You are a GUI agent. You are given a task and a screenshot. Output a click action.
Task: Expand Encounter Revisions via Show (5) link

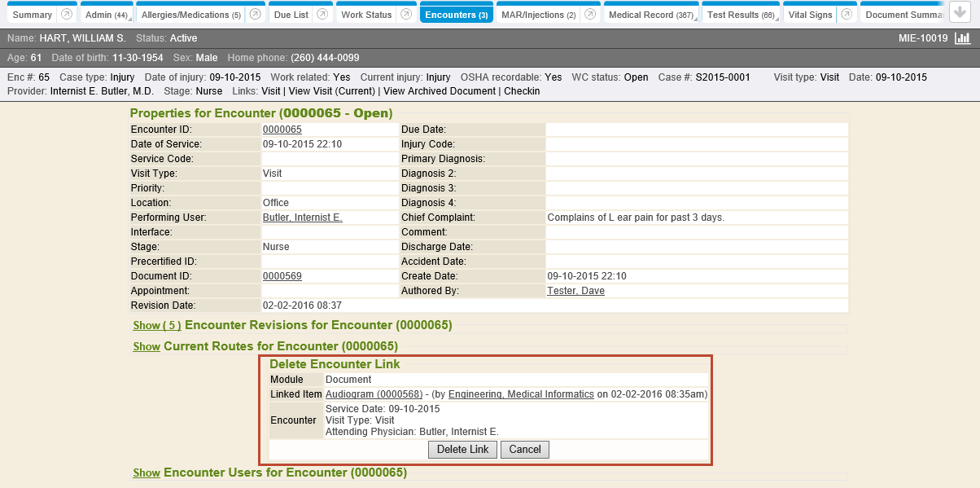pos(157,326)
